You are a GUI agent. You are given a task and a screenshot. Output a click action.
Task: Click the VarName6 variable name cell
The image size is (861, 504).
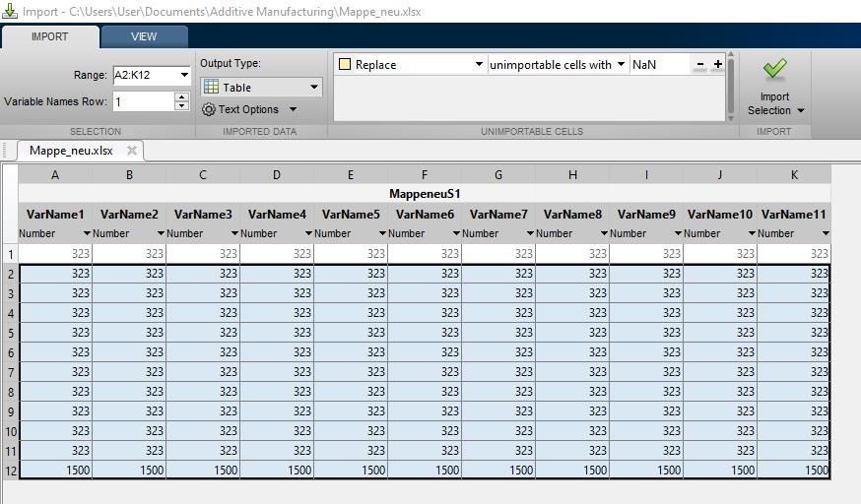425,214
